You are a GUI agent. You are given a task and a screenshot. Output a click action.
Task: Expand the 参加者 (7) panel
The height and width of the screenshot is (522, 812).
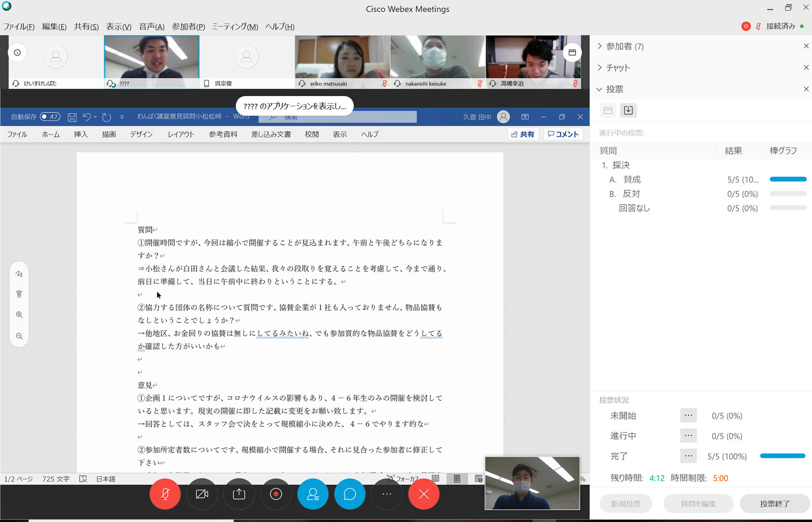coord(624,47)
